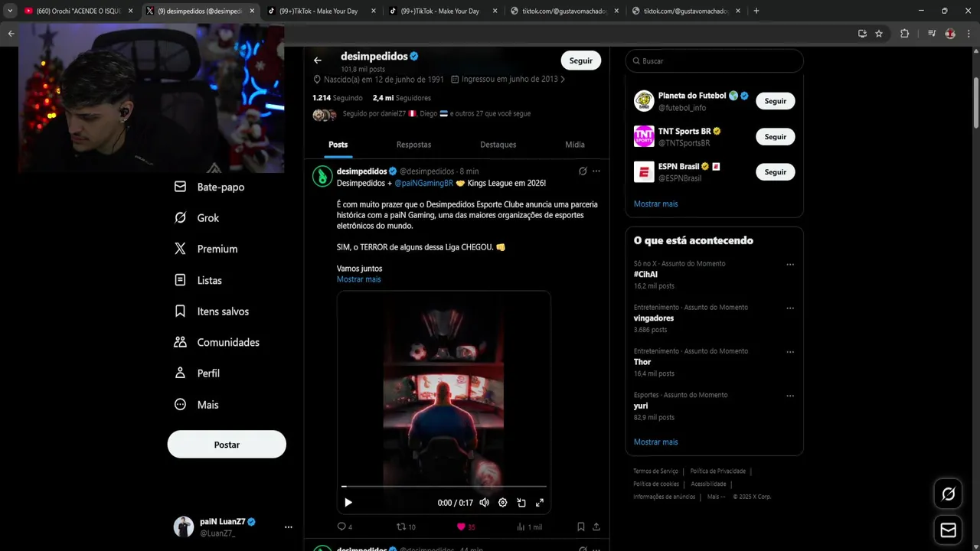Follow TNT Sports BR
Viewport: 980px width, 551px height.
[x=776, y=136]
